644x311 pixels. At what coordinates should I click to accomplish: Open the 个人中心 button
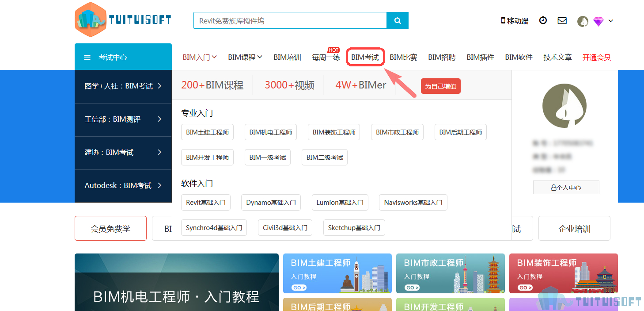click(x=566, y=188)
